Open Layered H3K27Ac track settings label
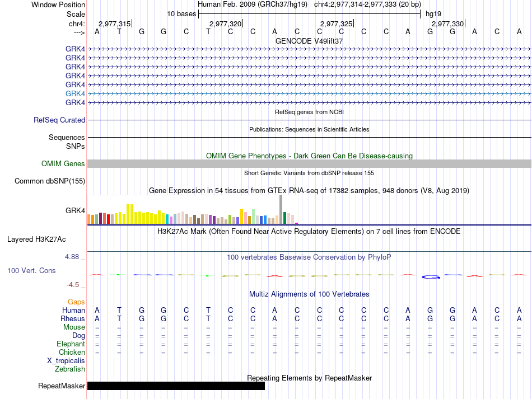 coord(36,240)
